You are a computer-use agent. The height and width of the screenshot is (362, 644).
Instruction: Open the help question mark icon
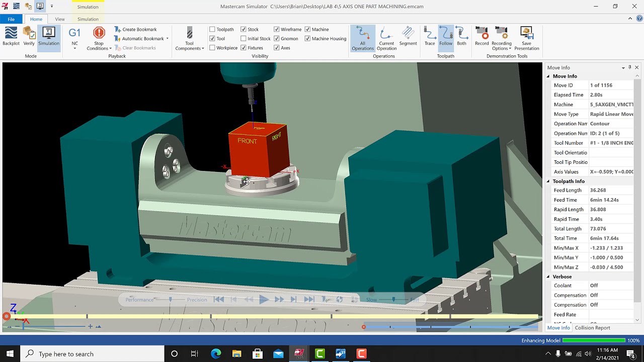coord(639,19)
